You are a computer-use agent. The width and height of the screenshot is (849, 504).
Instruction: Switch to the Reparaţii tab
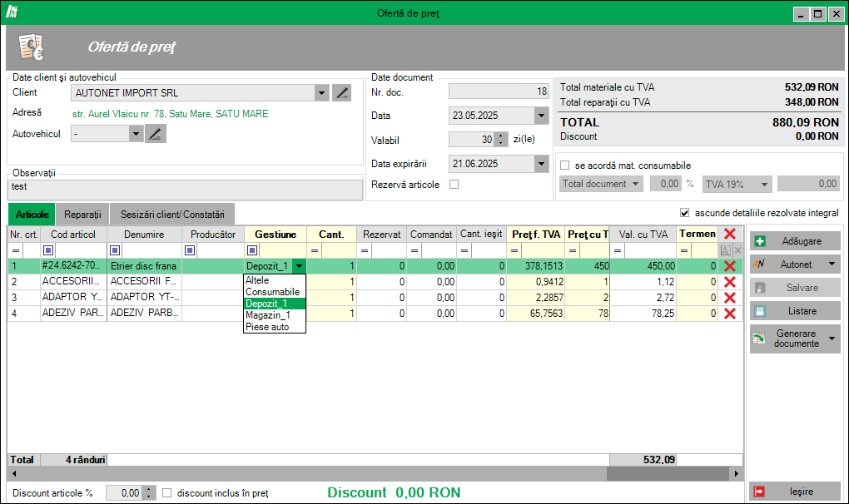click(x=83, y=214)
